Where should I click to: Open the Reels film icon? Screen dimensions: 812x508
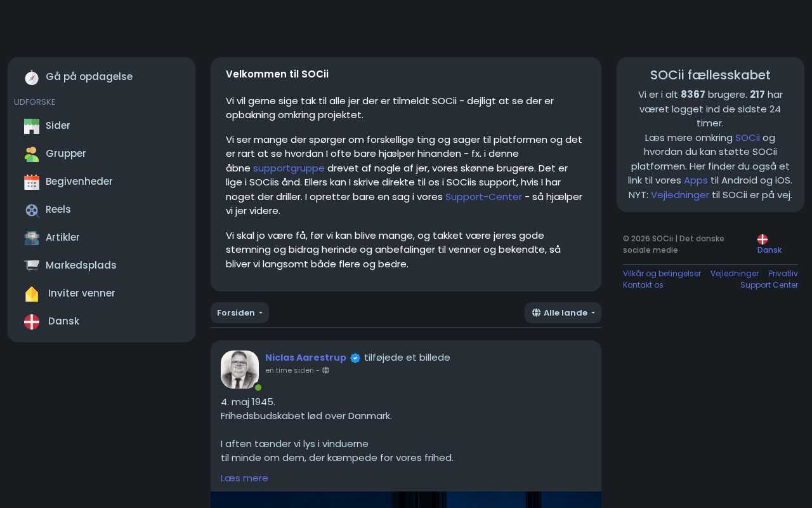[32, 210]
